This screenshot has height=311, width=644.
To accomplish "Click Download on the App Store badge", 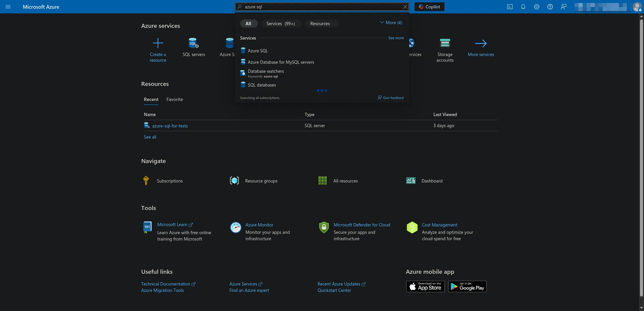I will point(425,287).
